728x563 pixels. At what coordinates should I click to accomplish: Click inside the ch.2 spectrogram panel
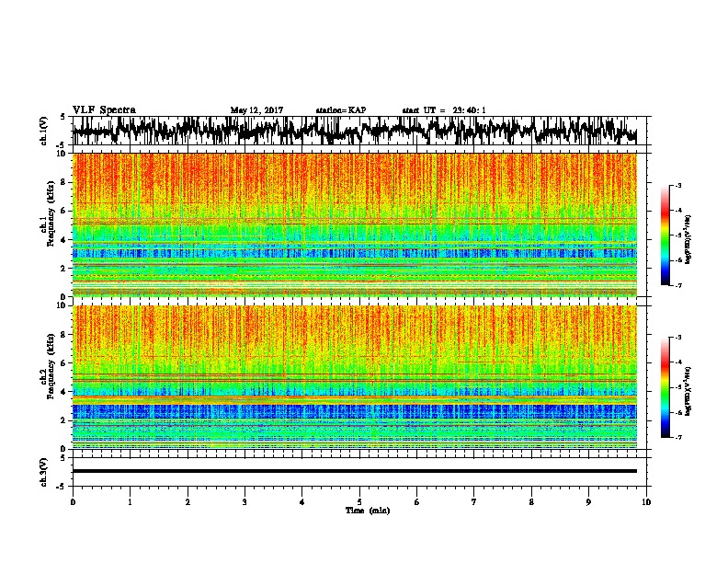coord(354,377)
